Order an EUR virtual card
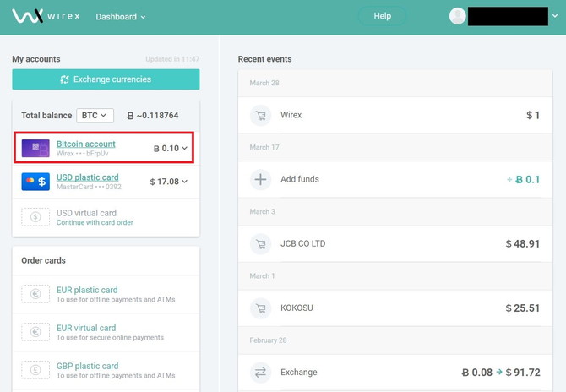Image resolution: width=566 pixels, height=392 pixels. (x=86, y=328)
